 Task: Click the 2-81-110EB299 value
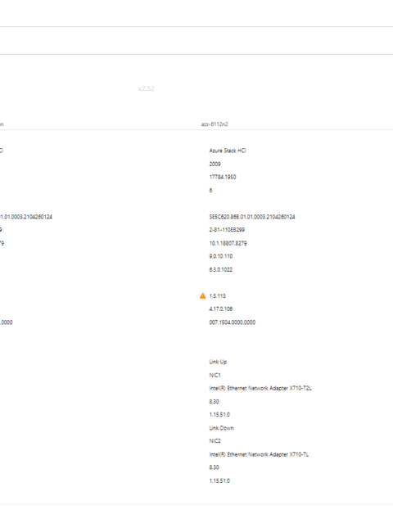pyautogui.click(x=227, y=230)
